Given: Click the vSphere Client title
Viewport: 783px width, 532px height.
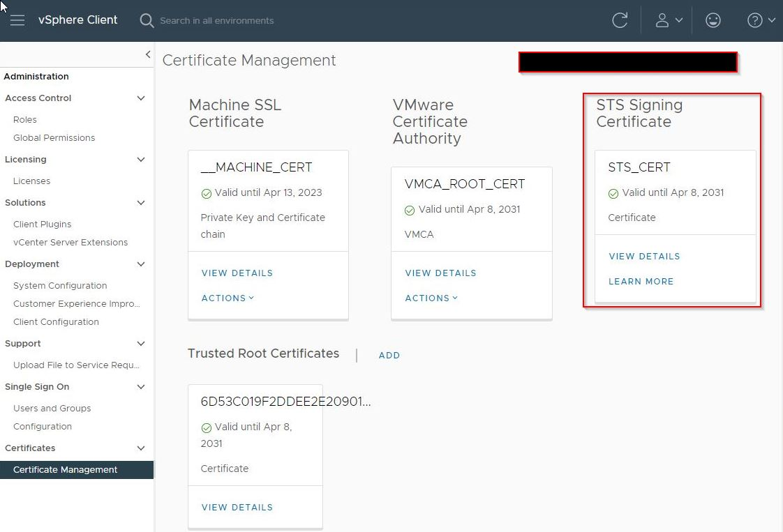Looking at the screenshot, I should (78, 20).
